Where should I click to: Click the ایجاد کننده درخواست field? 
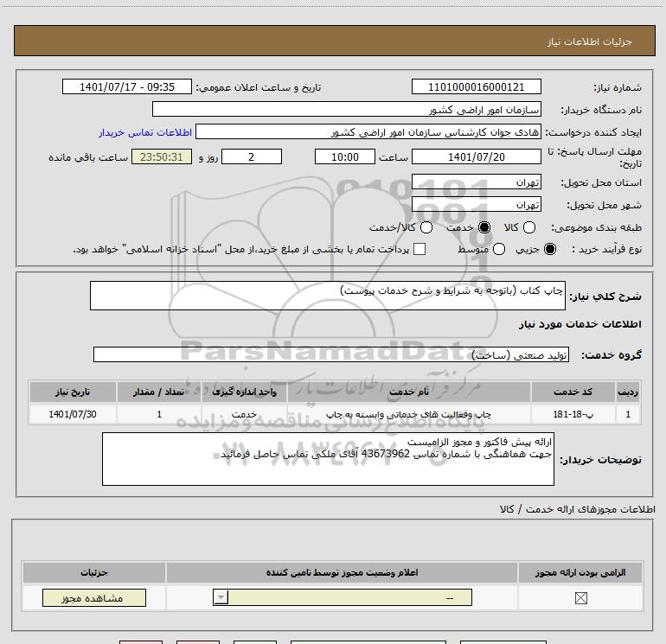[x=368, y=131]
